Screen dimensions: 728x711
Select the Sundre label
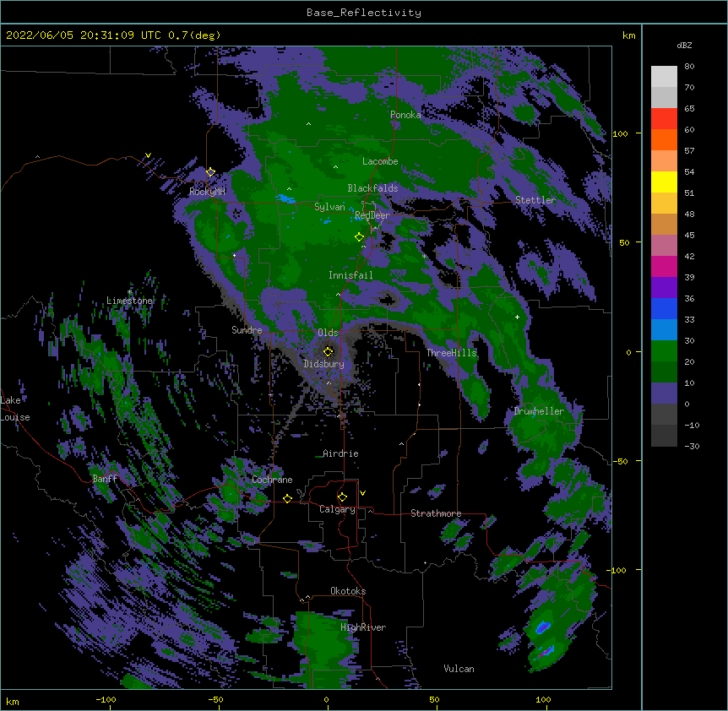coord(247,330)
